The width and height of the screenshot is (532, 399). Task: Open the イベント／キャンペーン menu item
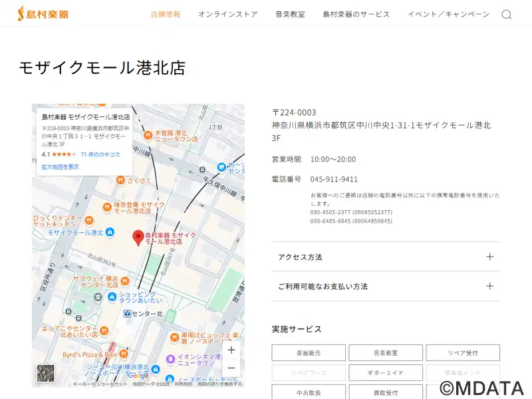click(x=448, y=14)
